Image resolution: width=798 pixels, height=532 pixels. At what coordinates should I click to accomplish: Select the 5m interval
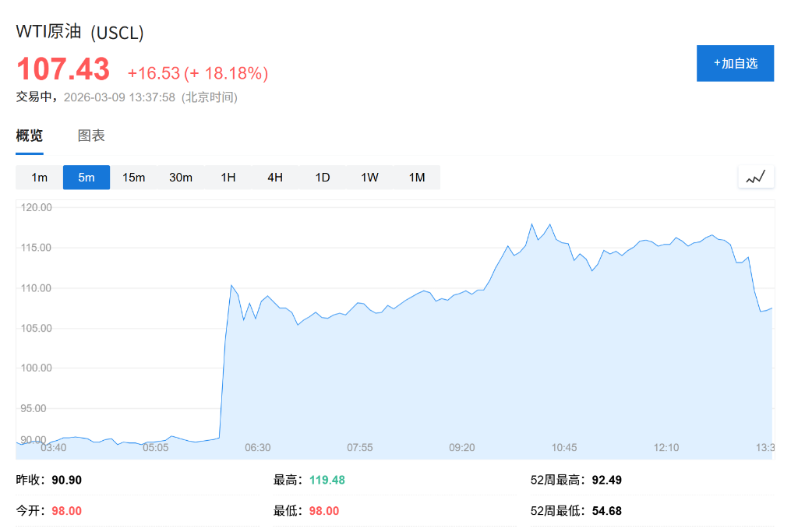click(x=87, y=178)
